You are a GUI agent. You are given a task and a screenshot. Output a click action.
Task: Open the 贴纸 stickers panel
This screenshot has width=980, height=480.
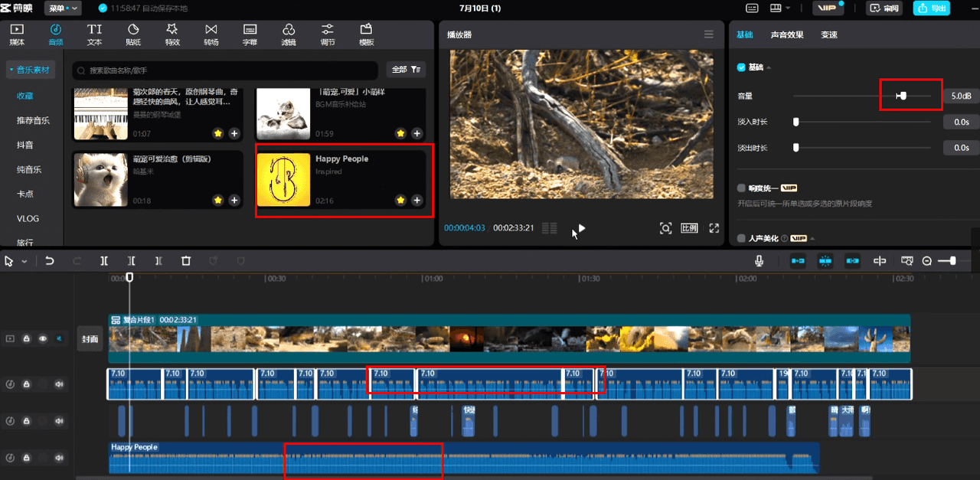pyautogui.click(x=133, y=34)
